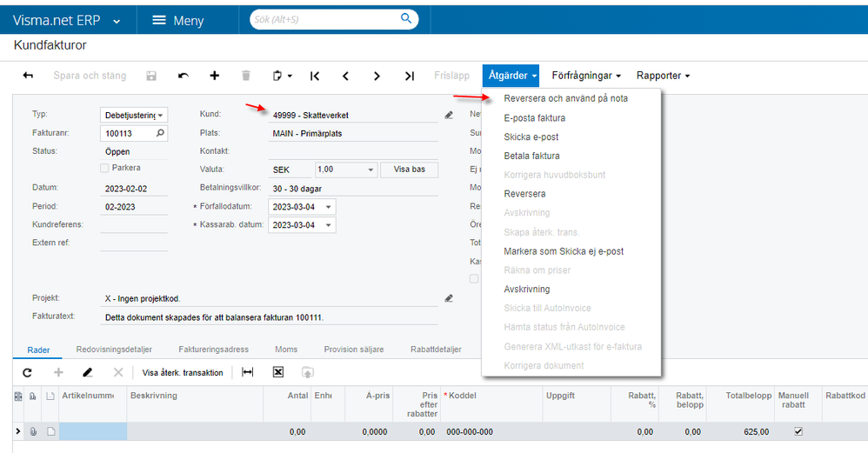This screenshot has width=868, height=453.
Task: Go to first record icon
Action: point(315,76)
